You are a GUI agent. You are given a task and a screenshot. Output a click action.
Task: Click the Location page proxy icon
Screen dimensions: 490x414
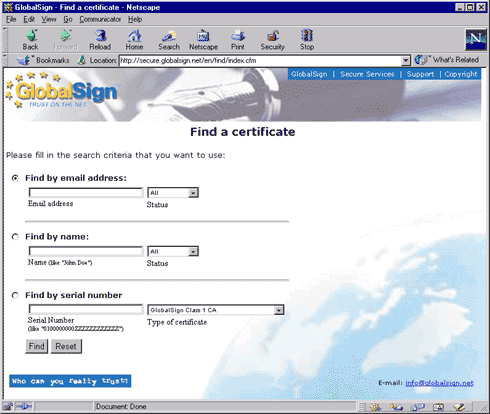coord(81,60)
